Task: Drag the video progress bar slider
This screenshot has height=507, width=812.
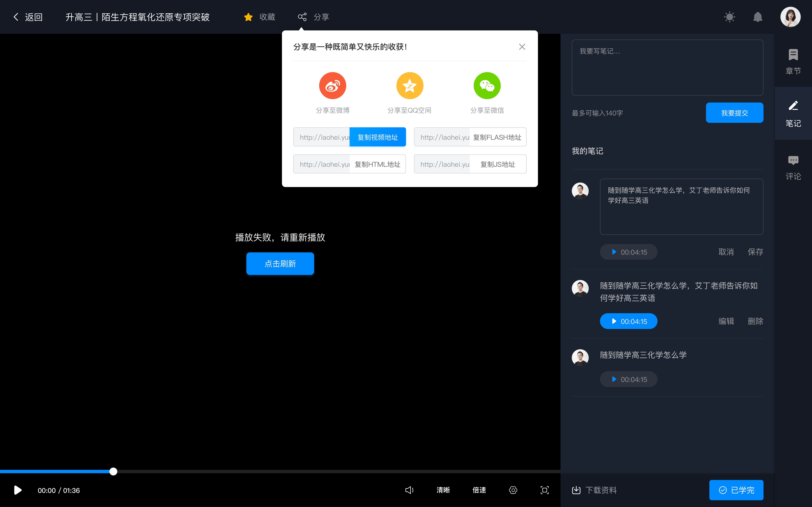Action: [113, 471]
